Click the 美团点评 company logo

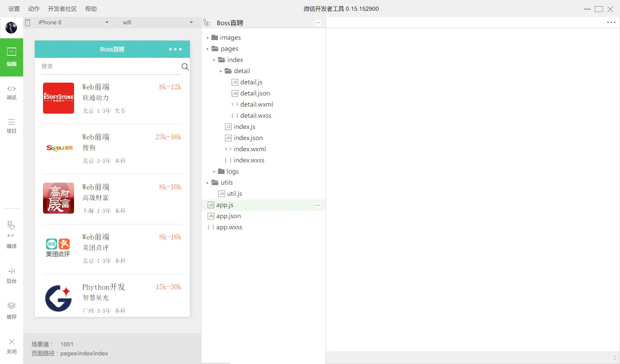[58, 248]
